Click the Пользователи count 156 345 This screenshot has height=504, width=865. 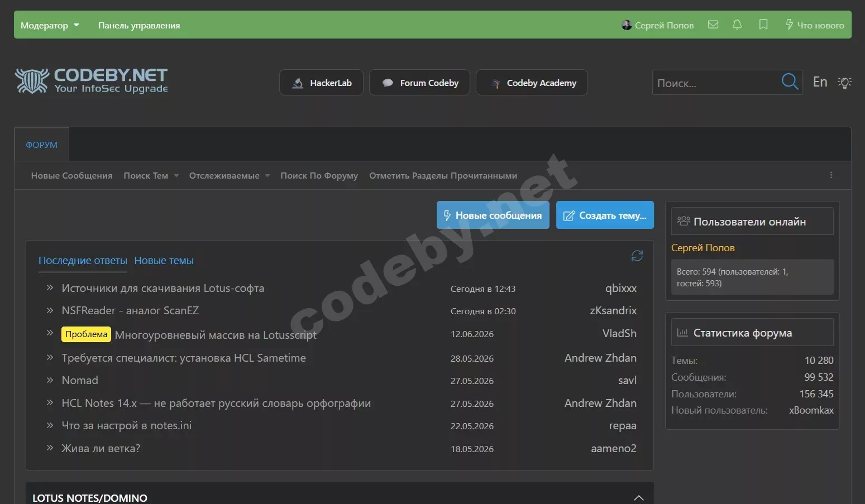click(x=816, y=393)
